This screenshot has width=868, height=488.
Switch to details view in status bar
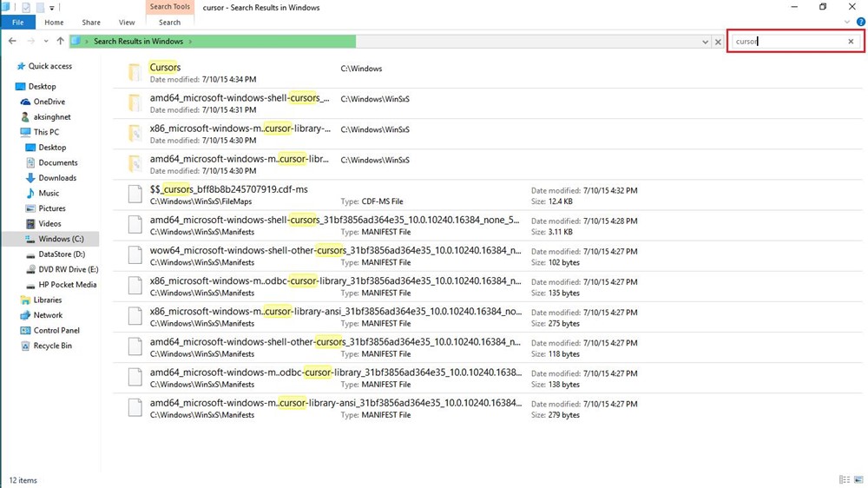(x=845, y=479)
